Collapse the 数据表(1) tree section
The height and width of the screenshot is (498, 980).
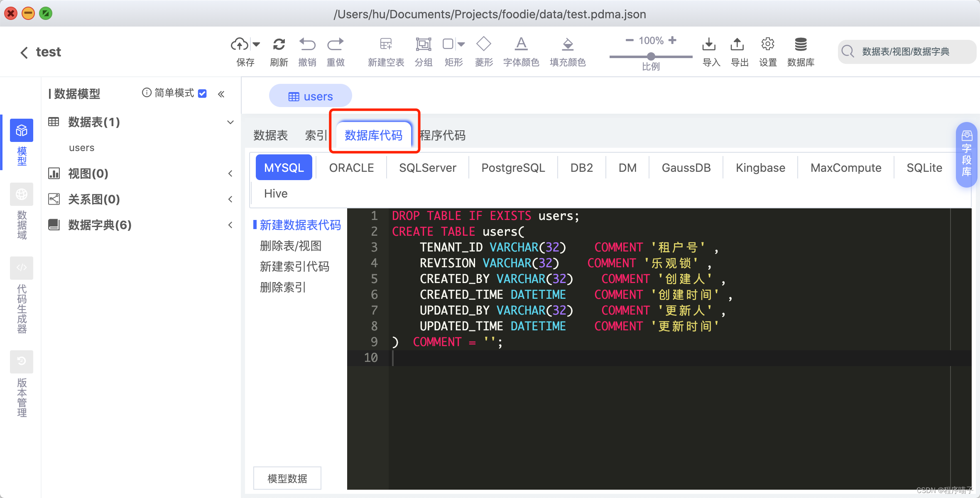(230, 122)
